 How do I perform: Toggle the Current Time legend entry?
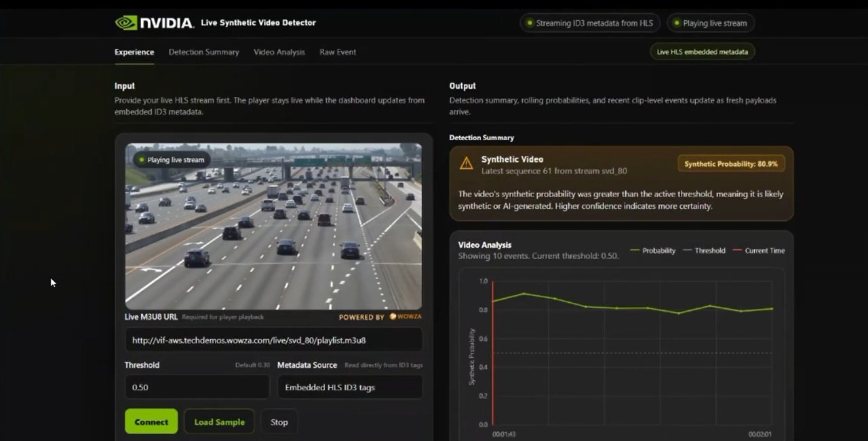[758, 251]
